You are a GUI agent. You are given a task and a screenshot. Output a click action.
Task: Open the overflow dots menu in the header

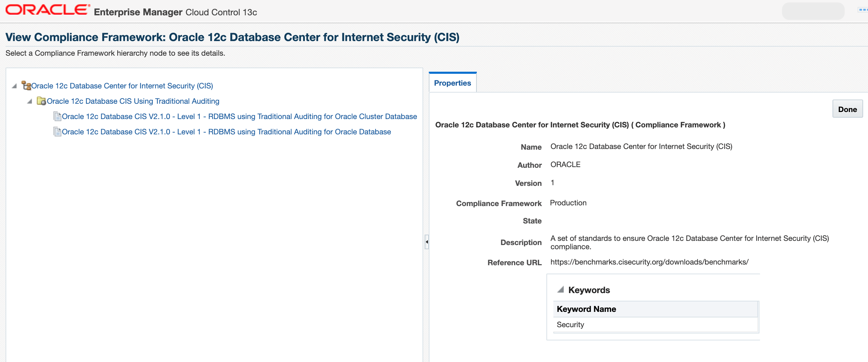click(x=862, y=10)
